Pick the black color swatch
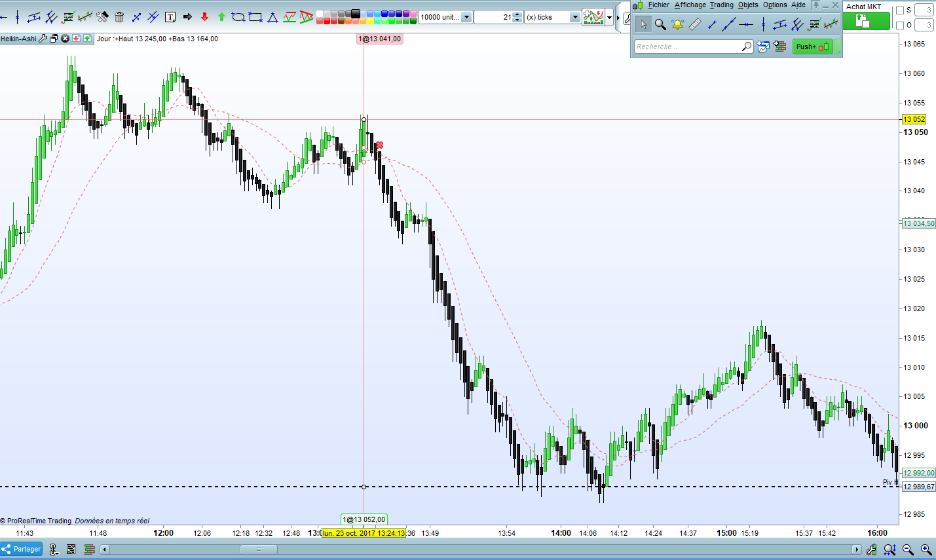 coord(355,13)
